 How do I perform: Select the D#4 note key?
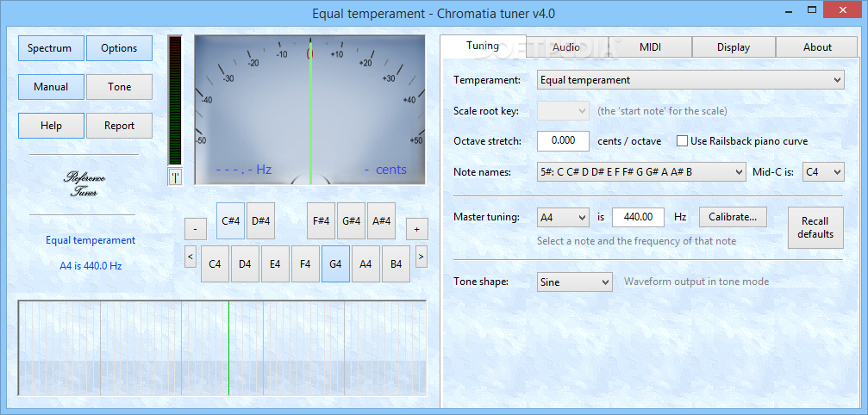coord(260,221)
